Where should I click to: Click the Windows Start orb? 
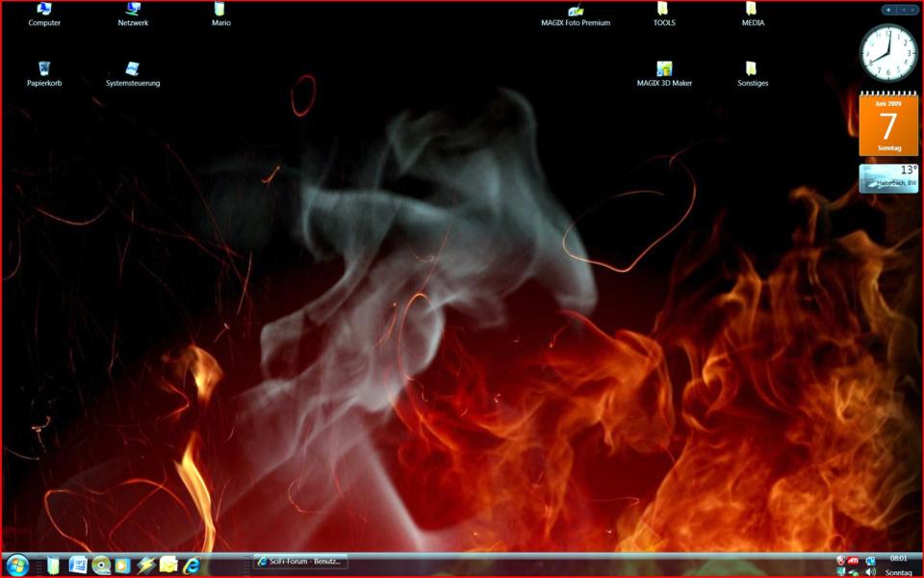pyautogui.click(x=17, y=565)
